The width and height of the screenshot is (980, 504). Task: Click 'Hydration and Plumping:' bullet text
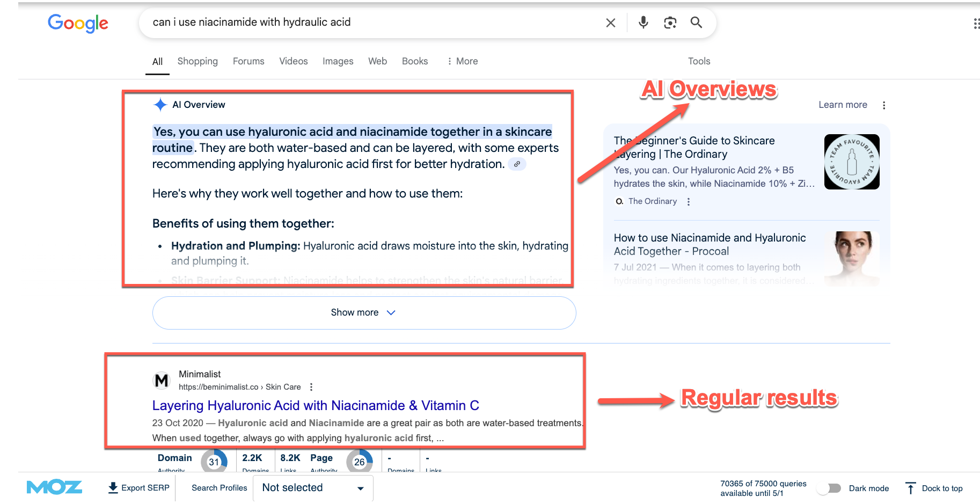pyautogui.click(x=236, y=246)
